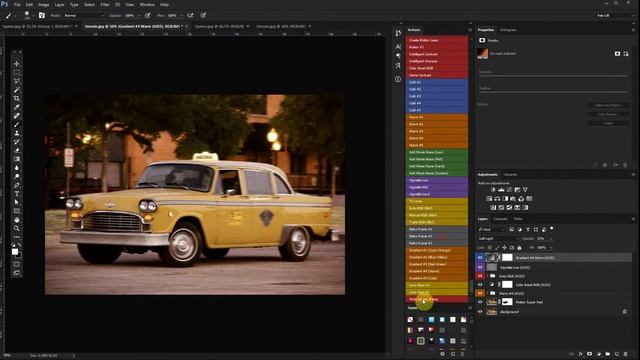Open the layer filter Kind dropdown
The image size is (640, 360).
tap(491, 230)
